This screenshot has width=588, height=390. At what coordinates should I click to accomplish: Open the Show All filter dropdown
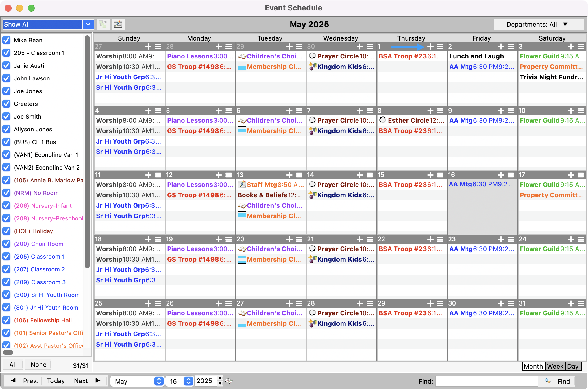[88, 24]
